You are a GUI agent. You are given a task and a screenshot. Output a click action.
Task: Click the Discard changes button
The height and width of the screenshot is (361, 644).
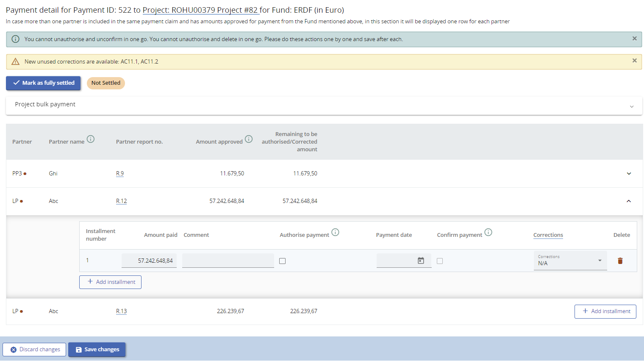(34, 350)
